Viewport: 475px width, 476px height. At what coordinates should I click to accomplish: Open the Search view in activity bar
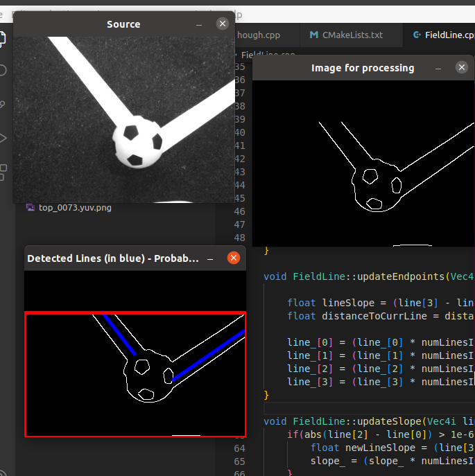(x=3, y=70)
